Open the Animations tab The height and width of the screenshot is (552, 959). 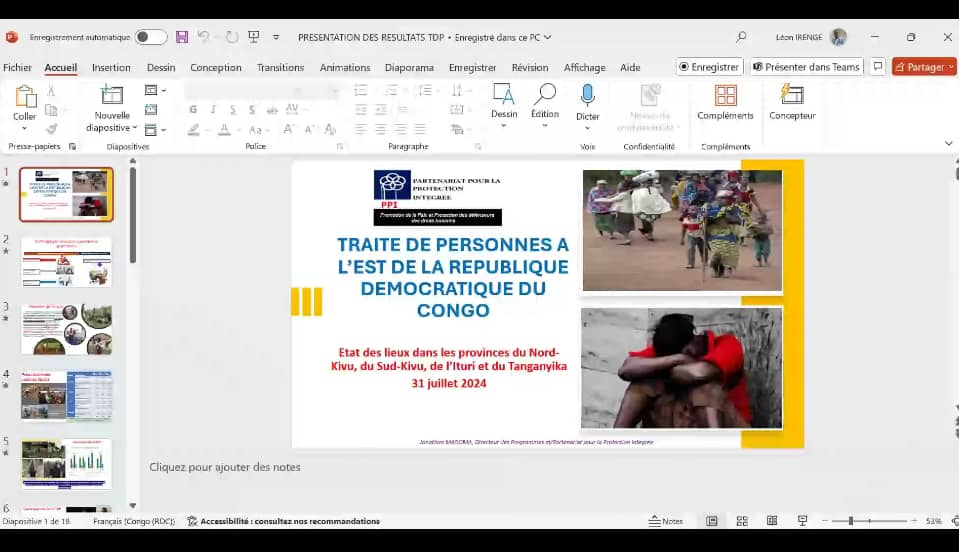[x=345, y=67]
